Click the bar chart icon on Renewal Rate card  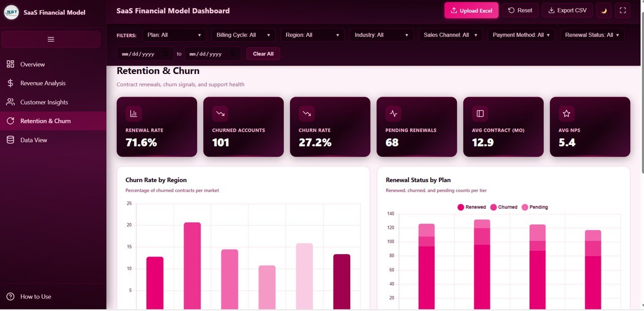(133, 113)
